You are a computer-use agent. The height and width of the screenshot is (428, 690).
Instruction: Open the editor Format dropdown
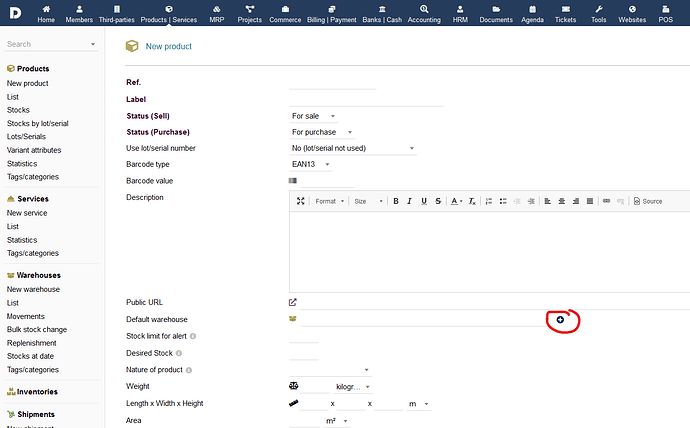pyautogui.click(x=330, y=201)
